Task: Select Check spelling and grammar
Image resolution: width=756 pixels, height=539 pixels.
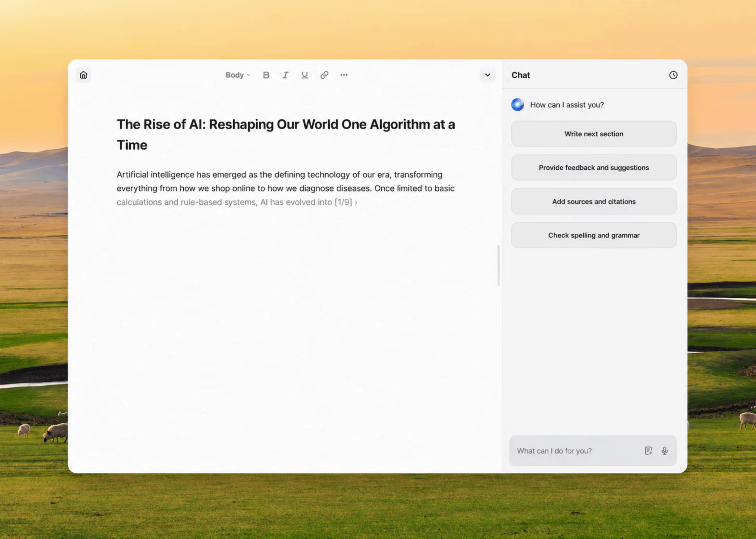Action: [594, 235]
